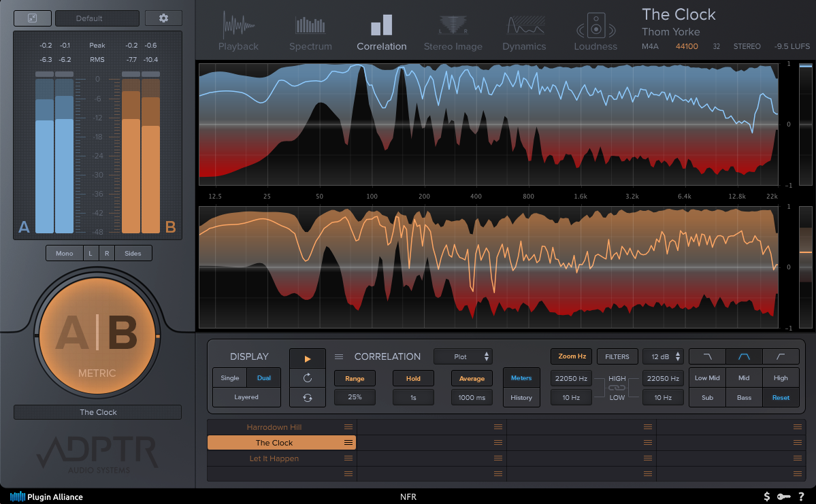Screen dimensions: 816x504
Task: Toggle the Zoom Hz button
Action: [572, 356]
